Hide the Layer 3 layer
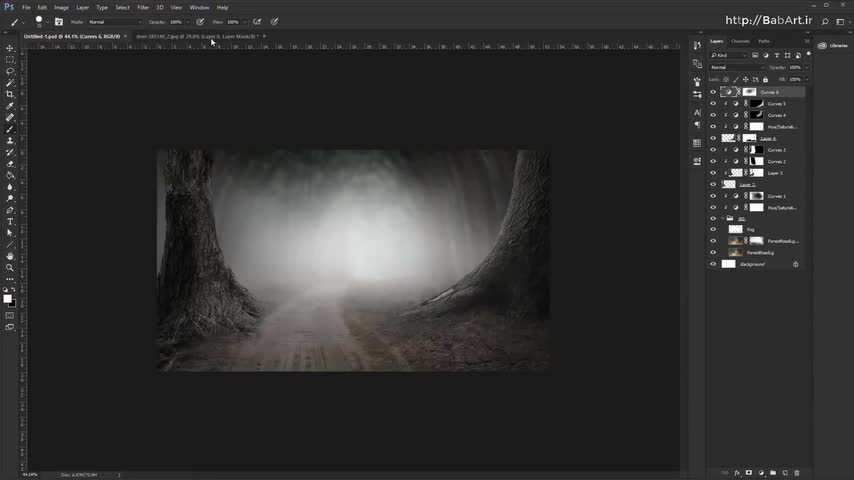Viewport: 854px width, 480px height. (713, 173)
